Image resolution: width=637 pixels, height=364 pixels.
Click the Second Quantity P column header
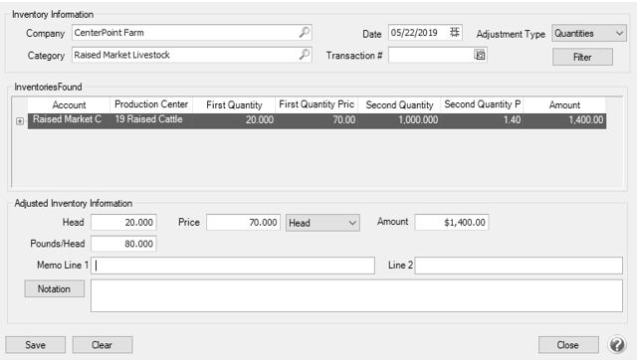coord(482,104)
